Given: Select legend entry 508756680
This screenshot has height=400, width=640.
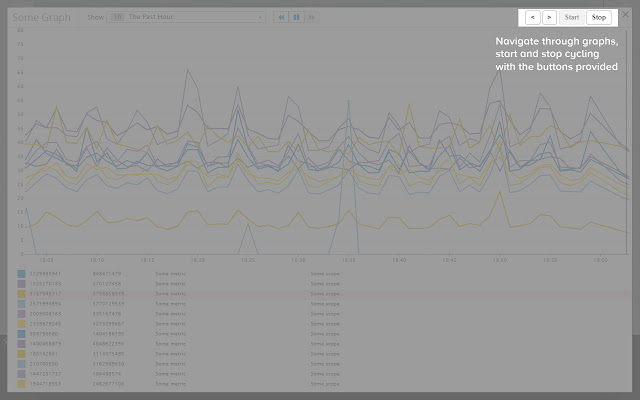Looking at the screenshot, I should pos(44,334).
